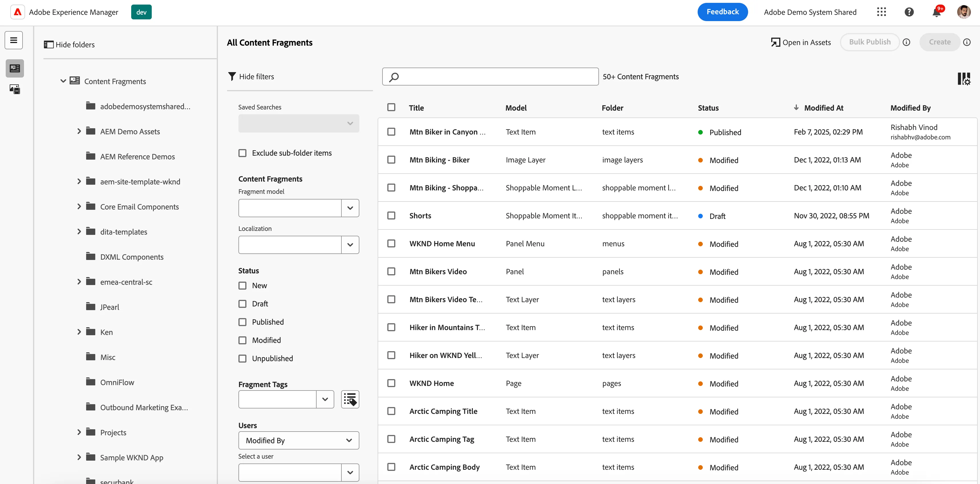Click the Hide folders panel icon
The width and height of the screenshot is (980, 484).
pyautogui.click(x=49, y=44)
